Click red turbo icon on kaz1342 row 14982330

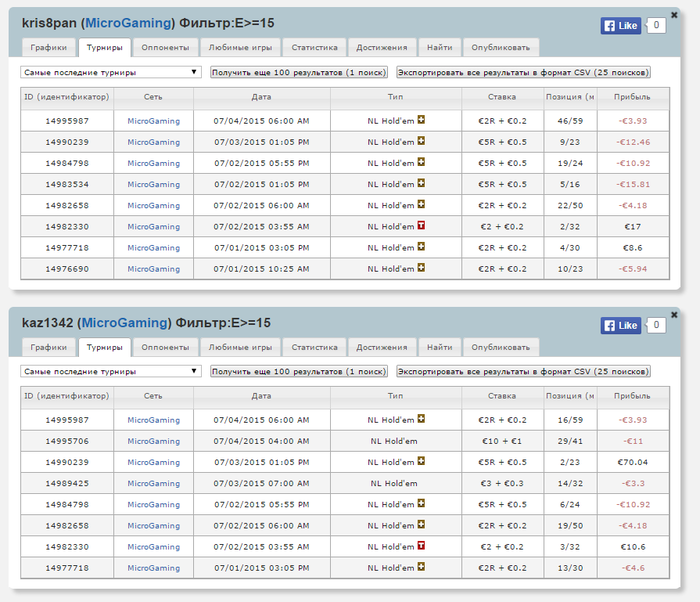coord(421,545)
